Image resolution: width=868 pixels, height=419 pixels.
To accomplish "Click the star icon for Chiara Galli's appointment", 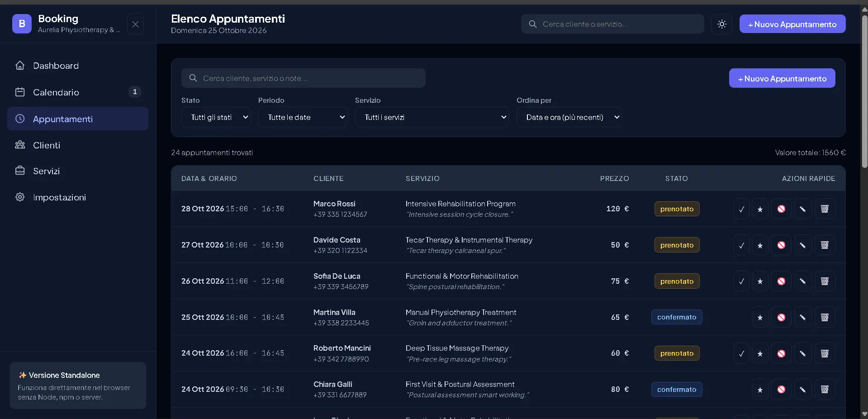I will 760,390.
